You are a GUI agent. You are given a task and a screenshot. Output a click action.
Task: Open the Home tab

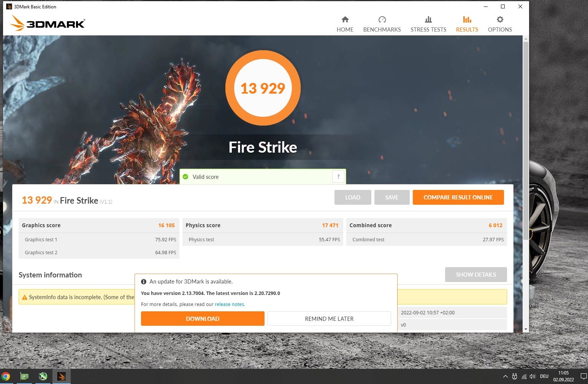(345, 24)
